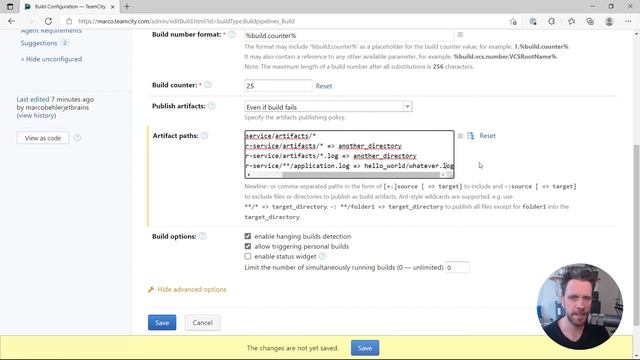The image size is (640, 360).
Task: Open help icon for Build options
Action: pos(202,236)
